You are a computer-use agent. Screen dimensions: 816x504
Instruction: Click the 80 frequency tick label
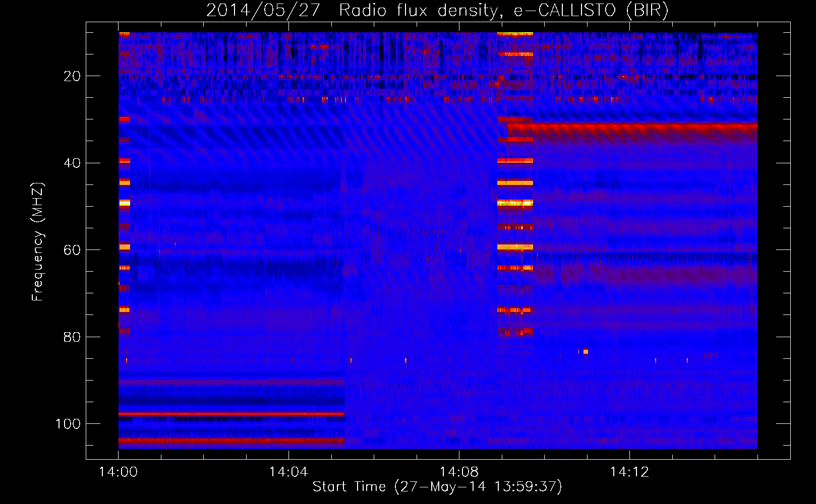pyautogui.click(x=73, y=337)
